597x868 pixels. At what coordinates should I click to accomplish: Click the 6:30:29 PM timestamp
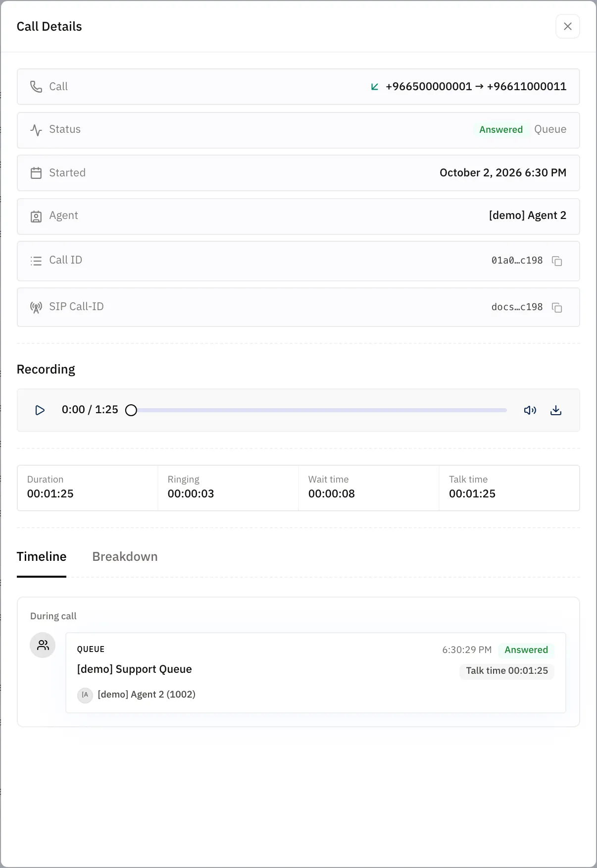(467, 650)
